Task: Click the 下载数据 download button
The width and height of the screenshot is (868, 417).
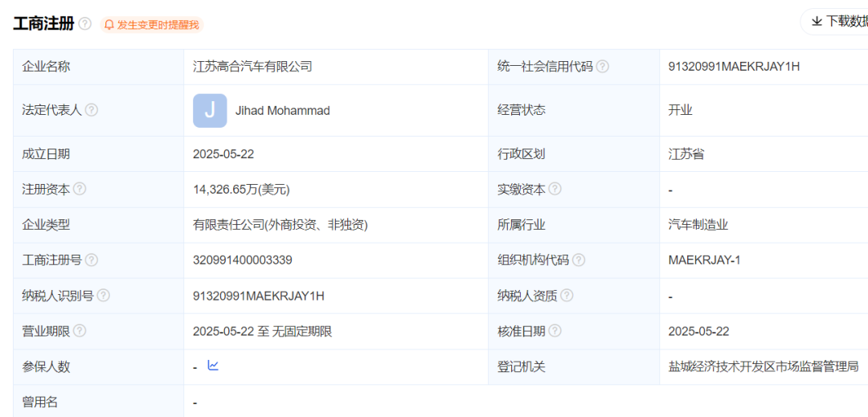Action: pyautogui.click(x=836, y=22)
